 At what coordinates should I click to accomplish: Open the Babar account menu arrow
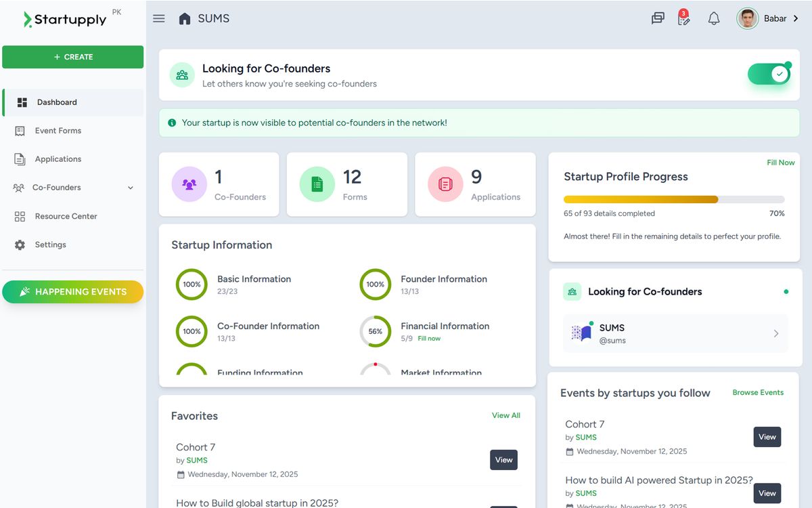point(796,18)
